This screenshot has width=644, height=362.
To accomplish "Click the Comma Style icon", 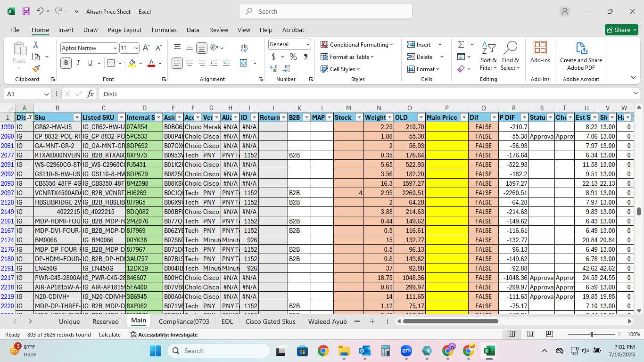I will tap(305, 57).
